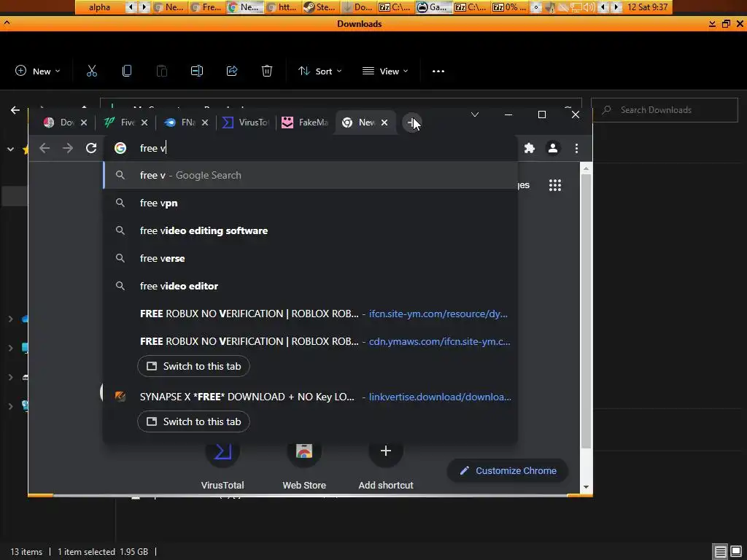Select the 'free v - Google Search' suggestion
This screenshot has height=560, width=747.
310,175
